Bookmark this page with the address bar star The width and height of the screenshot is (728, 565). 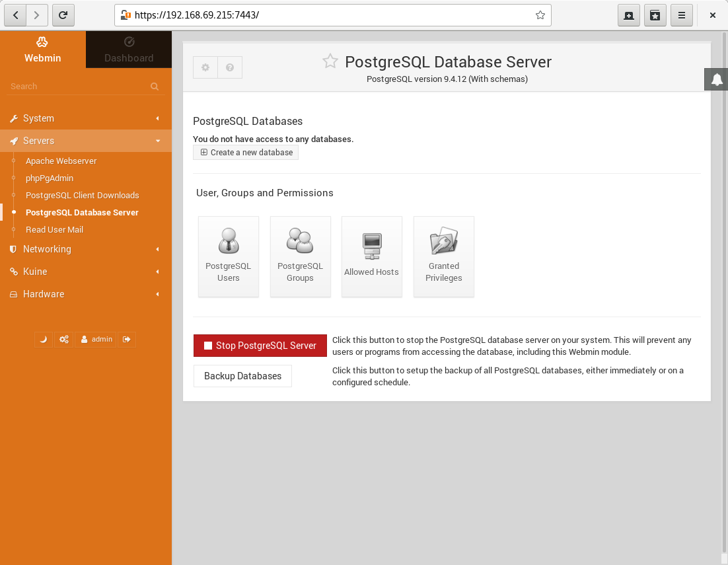(x=540, y=15)
